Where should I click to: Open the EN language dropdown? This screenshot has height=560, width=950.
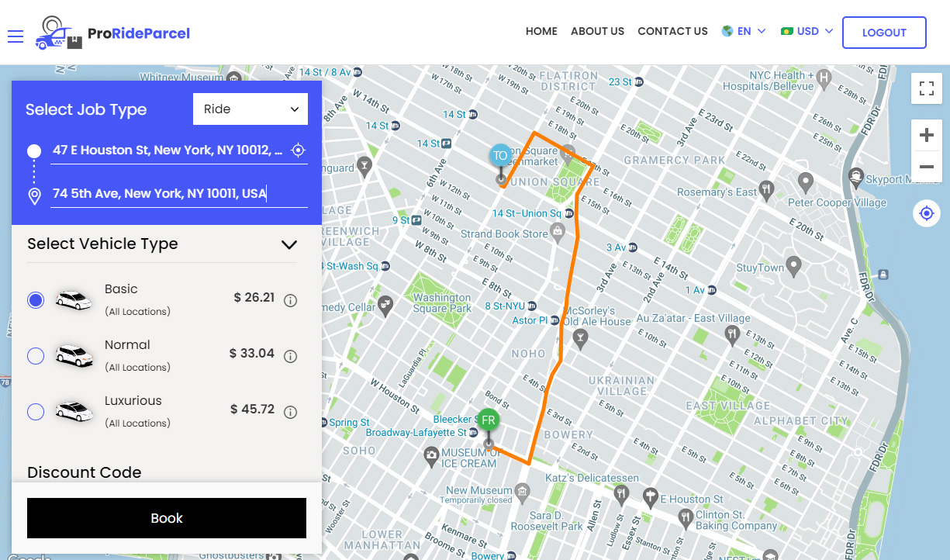[x=744, y=32]
